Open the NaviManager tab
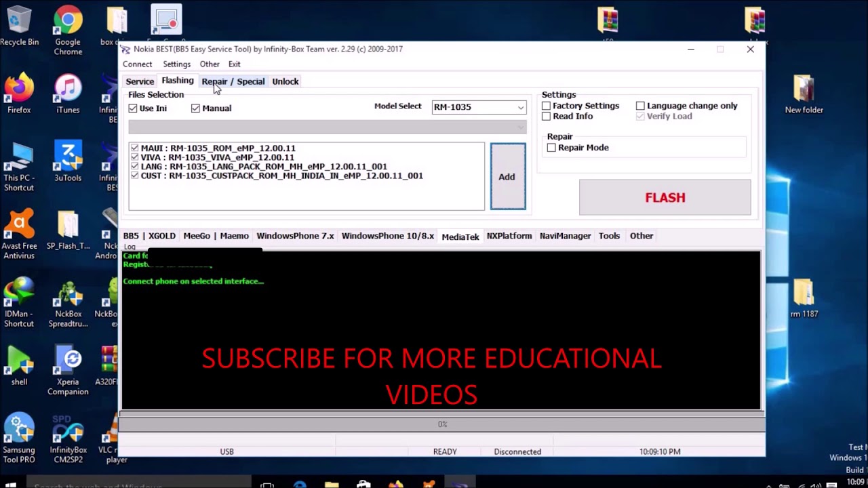The image size is (868, 488). [x=566, y=236]
